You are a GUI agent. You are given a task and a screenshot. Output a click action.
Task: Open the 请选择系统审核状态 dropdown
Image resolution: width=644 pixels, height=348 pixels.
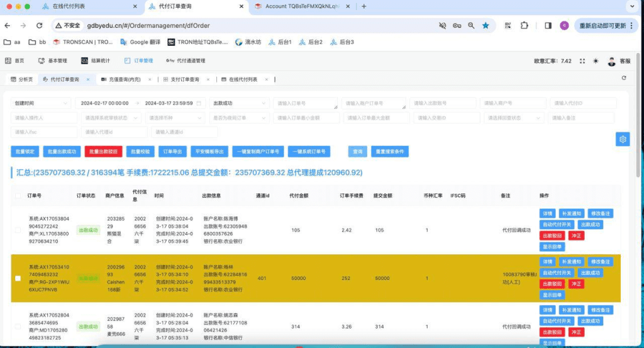click(x=111, y=118)
